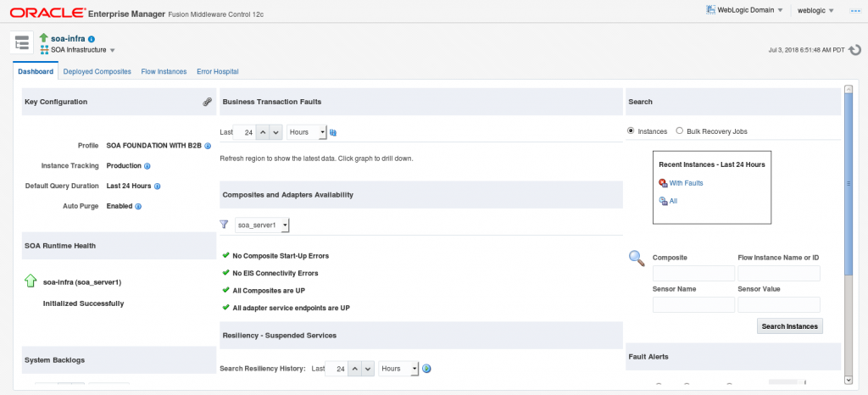Viewport: 868px width, 395px height.
Task: Click the All instances icon
Action: [663, 202]
